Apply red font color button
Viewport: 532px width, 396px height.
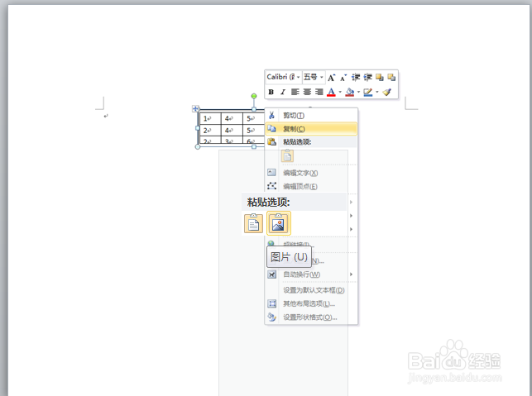(x=331, y=92)
